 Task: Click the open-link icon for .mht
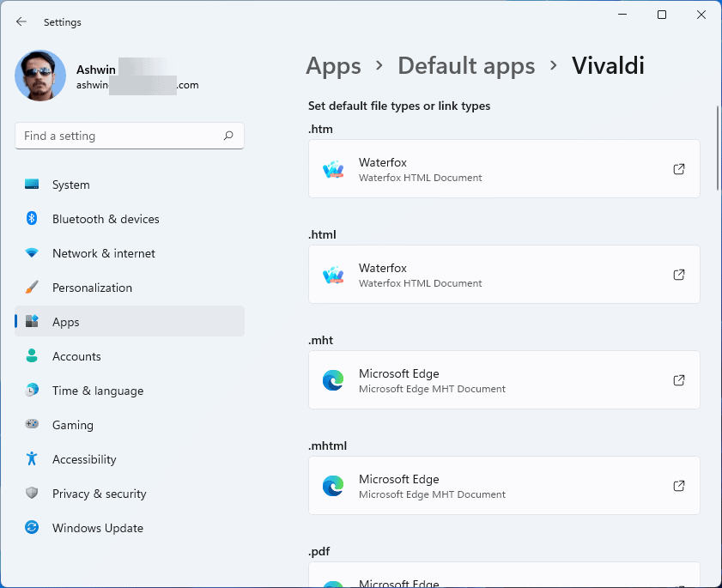click(679, 380)
